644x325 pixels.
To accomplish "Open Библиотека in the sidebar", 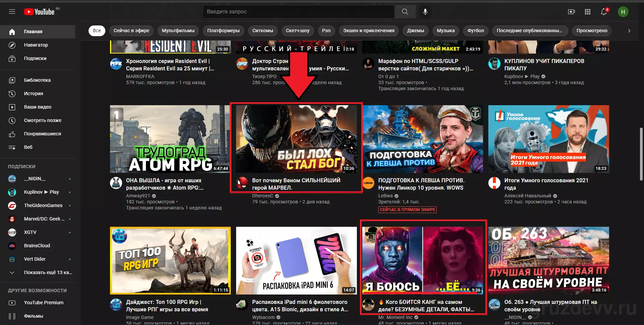I will [38, 80].
